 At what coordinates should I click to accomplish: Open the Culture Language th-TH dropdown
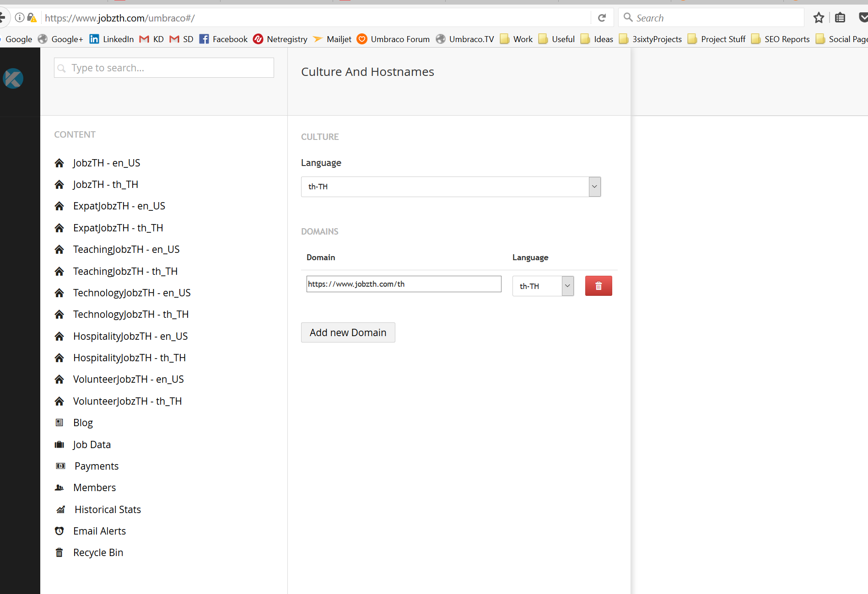[451, 187]
